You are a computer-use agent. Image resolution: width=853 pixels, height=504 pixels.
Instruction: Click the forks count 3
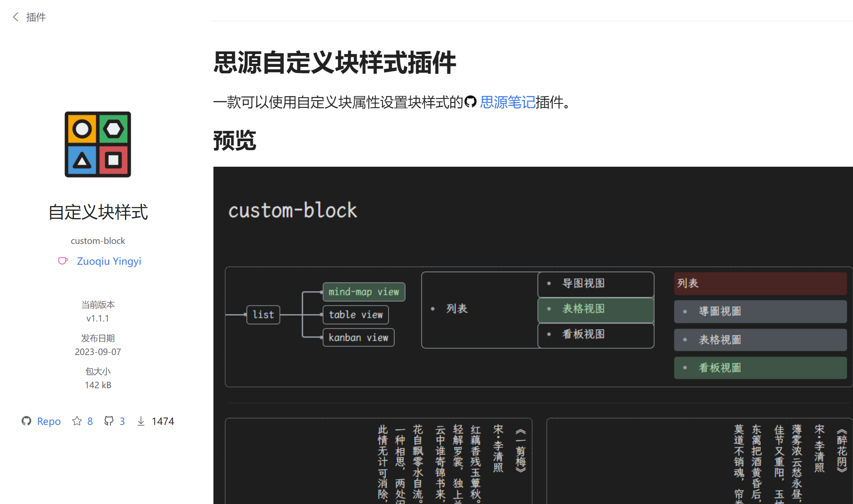coord(122,421)
